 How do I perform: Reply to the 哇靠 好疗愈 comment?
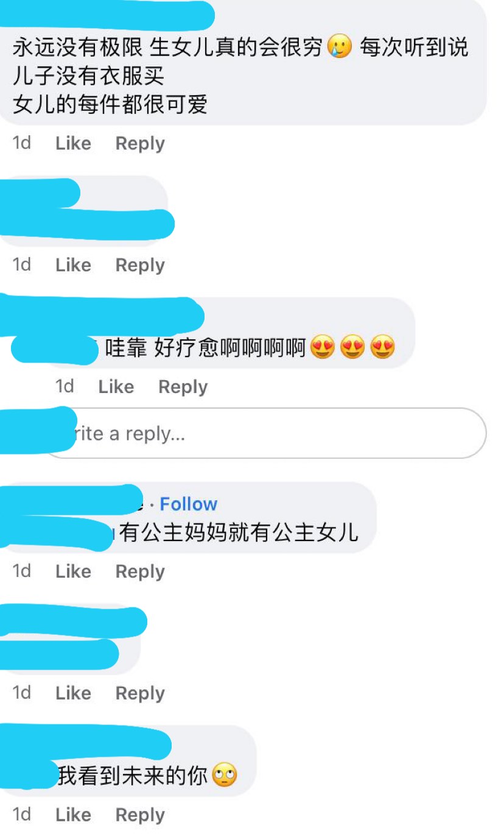pyautogui.click(x=183, y=387)
